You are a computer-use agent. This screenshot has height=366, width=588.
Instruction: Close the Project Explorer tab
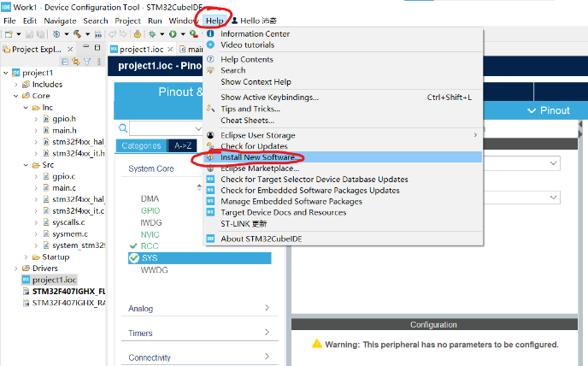tap(70, 50)
